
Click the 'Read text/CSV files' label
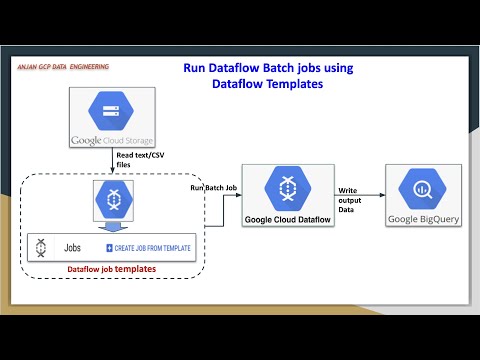[x=140, y=160]
